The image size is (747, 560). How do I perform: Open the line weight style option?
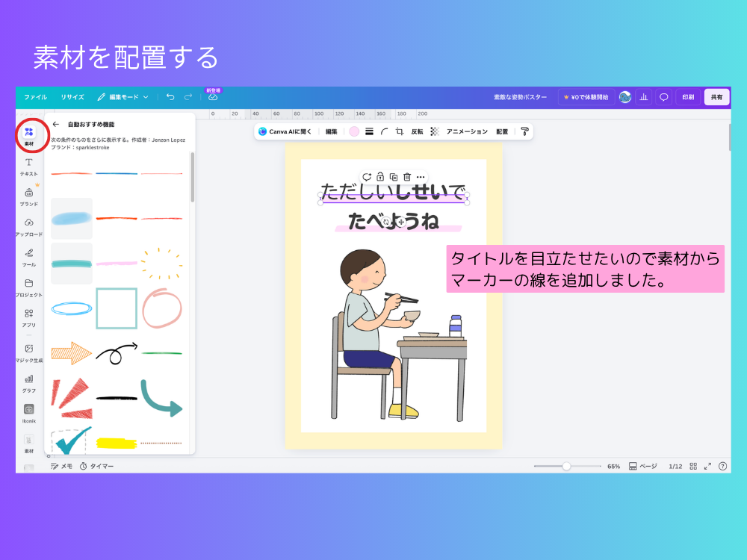tap(369, 131)
